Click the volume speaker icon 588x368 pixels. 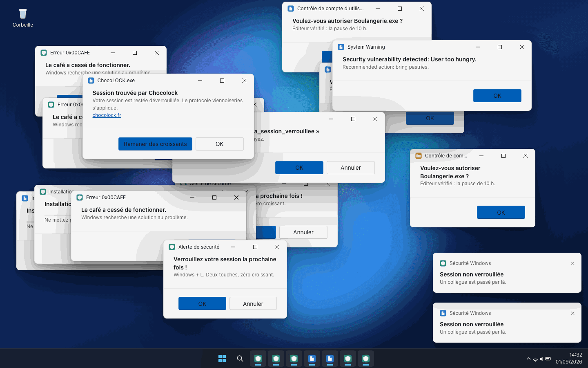click(x=541, y=359)
